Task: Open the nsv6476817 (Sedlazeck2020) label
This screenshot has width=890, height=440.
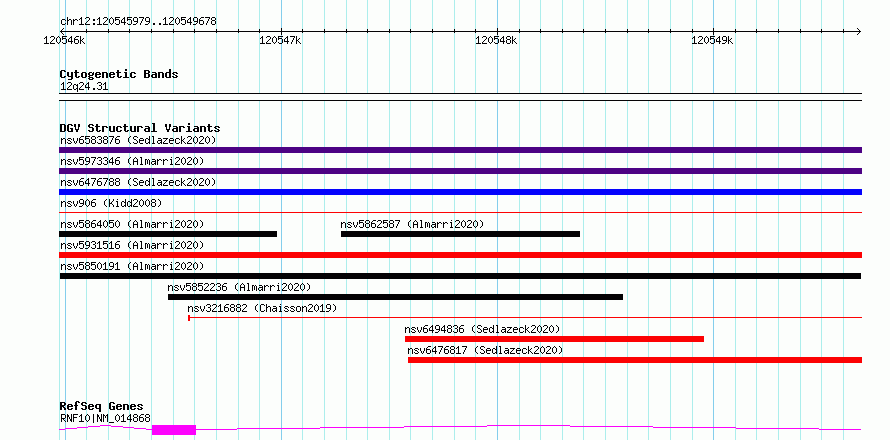Action: pos(485,350)
